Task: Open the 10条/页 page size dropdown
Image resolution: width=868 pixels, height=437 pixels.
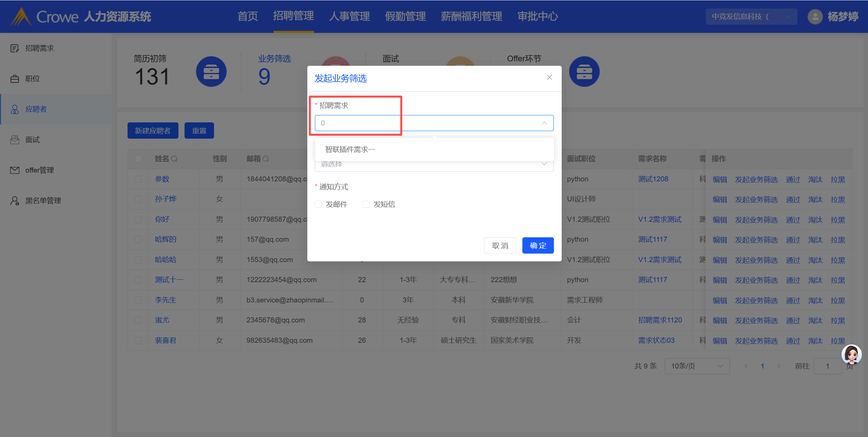Action: [697, 366]
